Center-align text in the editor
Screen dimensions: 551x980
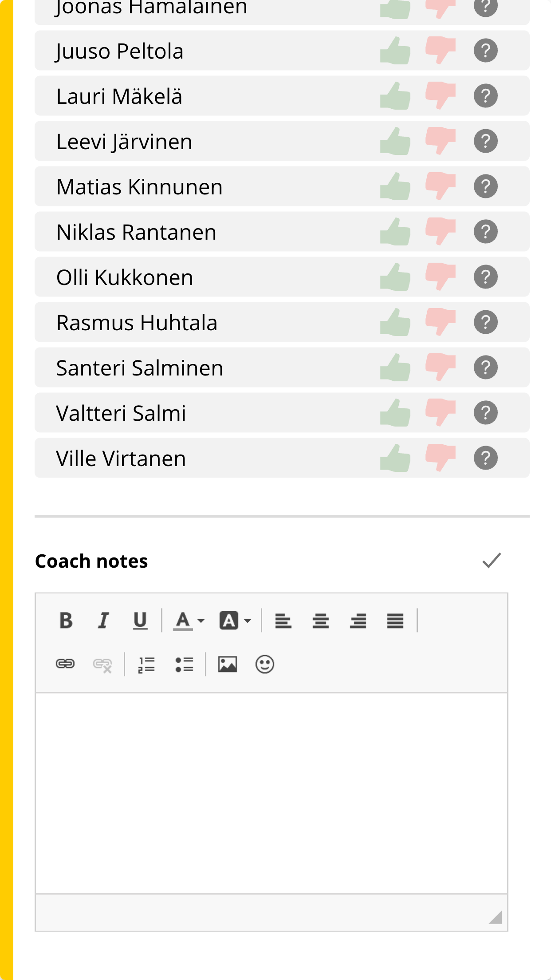320,620
